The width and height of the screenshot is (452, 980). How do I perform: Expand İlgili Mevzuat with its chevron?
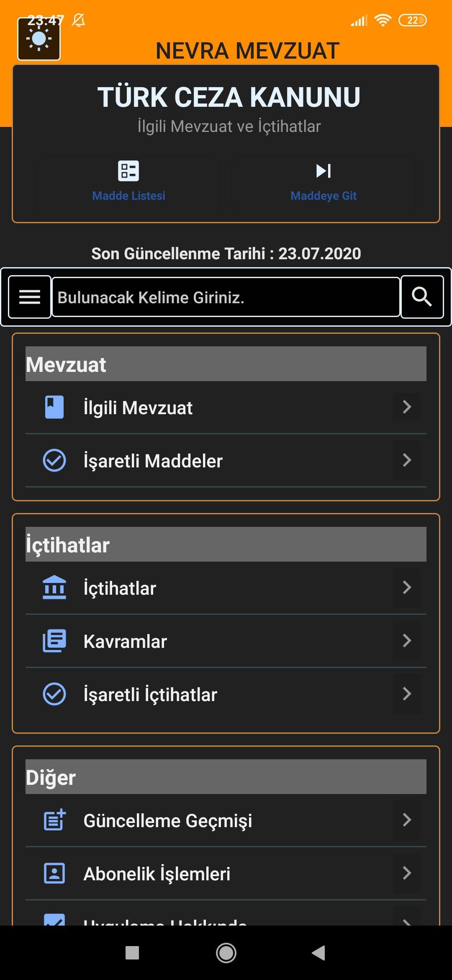coord(407,407)
